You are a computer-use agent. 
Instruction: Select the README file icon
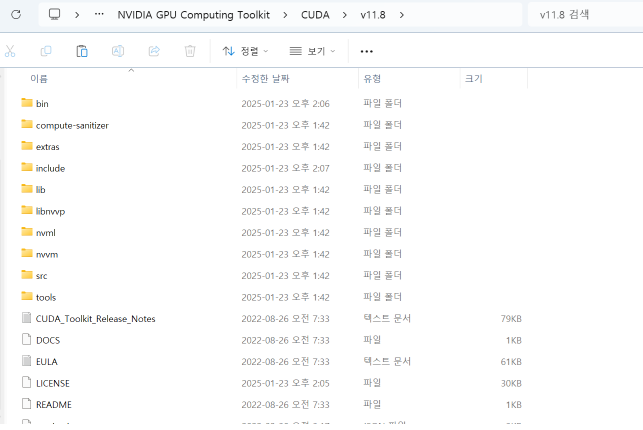27,404
